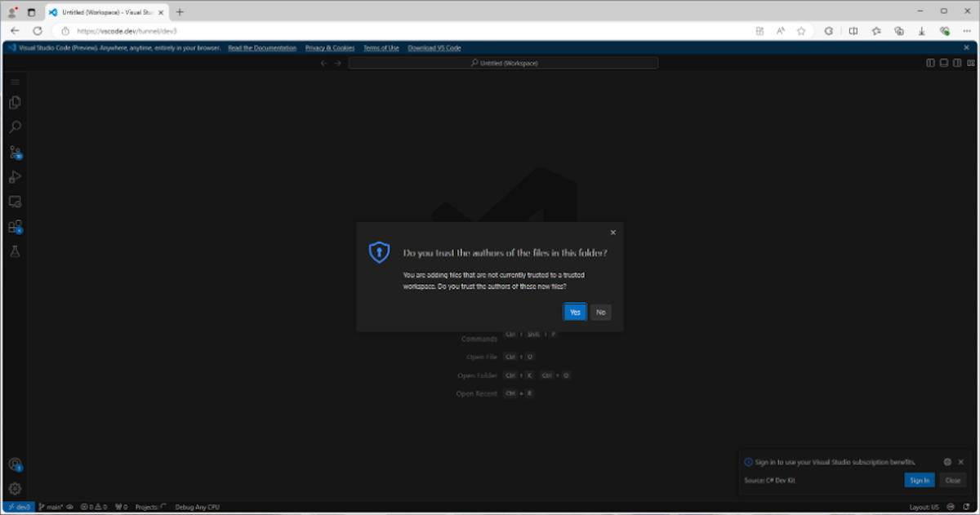Open the Search view in the activity bar
The width and height of the screenshot is (980, 515).
(x=15, y=127)
